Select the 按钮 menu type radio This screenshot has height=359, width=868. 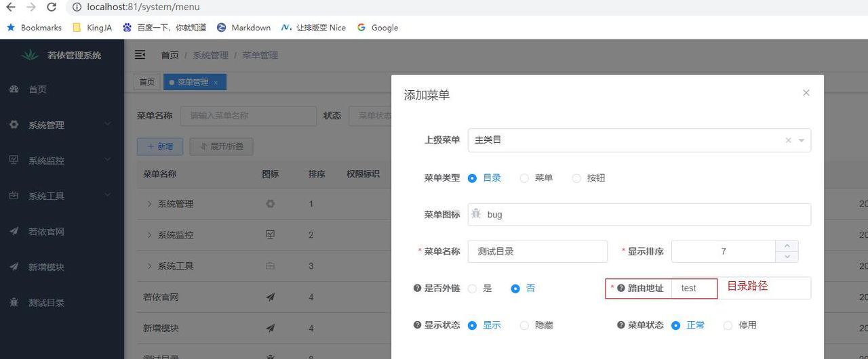coord(576,178)
